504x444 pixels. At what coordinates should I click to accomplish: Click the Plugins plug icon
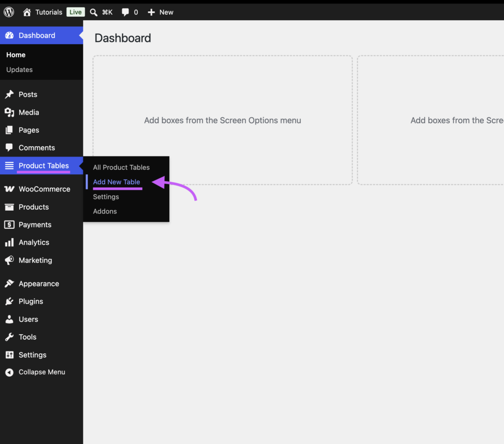[x=9, y=301]
